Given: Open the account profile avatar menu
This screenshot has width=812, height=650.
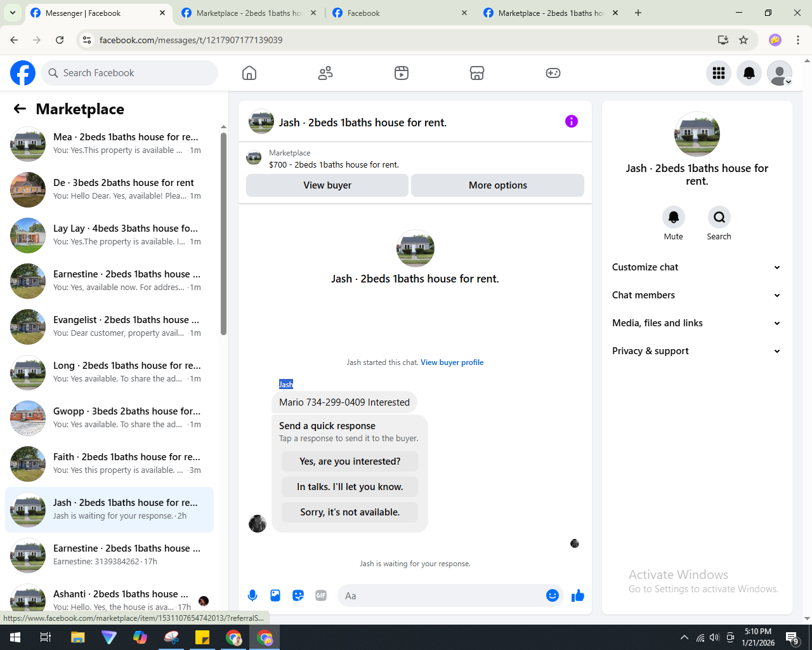Looking at the screenshot, I should [780, 73].
